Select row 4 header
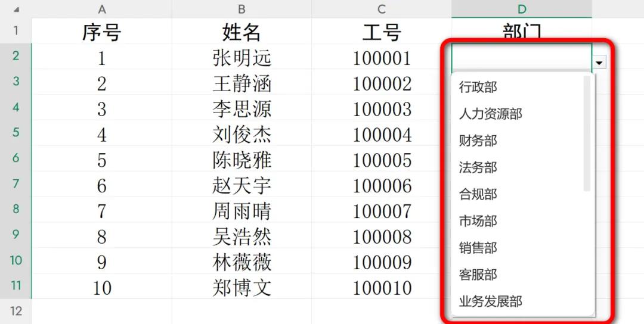The width and height of the screenshot is (644, 324). (16, 107)
